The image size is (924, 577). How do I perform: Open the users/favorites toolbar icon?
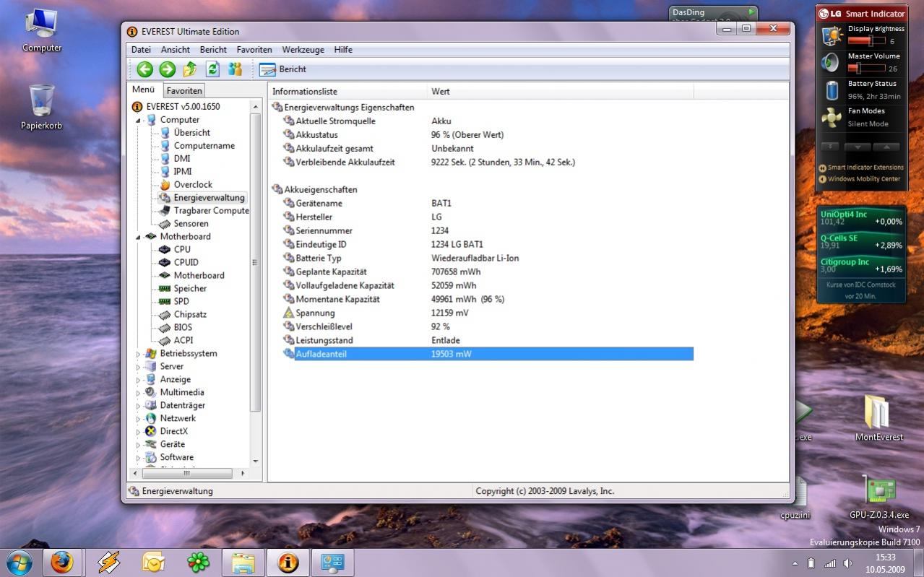pos(235,69)
